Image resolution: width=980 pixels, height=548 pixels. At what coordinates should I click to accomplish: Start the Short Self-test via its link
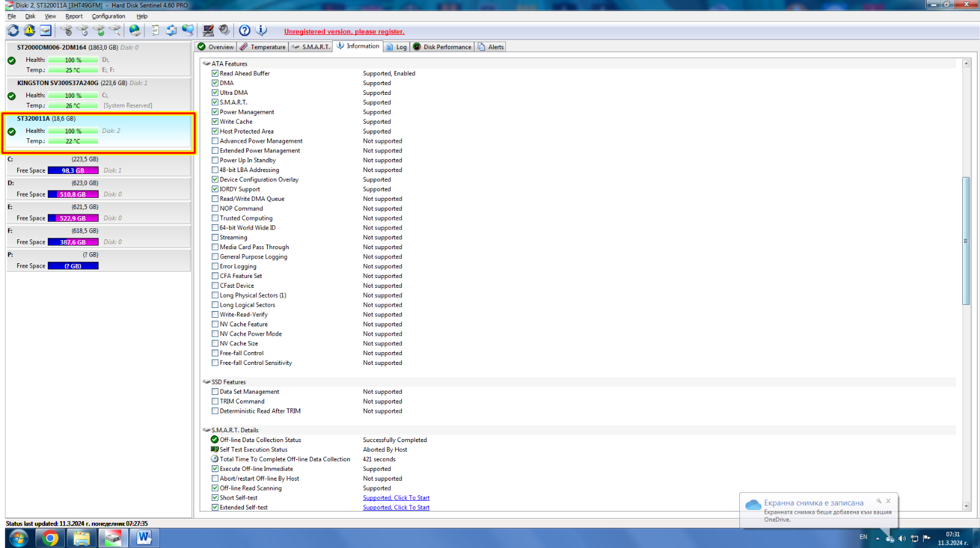(x=396, y=498)
